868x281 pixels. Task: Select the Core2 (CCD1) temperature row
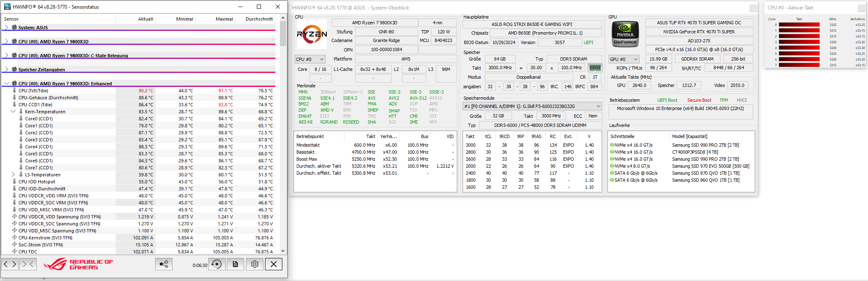pos(139,133)
